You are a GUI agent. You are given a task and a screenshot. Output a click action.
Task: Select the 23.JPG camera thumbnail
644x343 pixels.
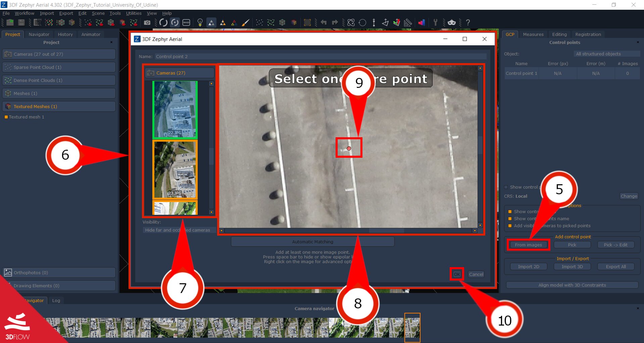(x=175, y=169)
